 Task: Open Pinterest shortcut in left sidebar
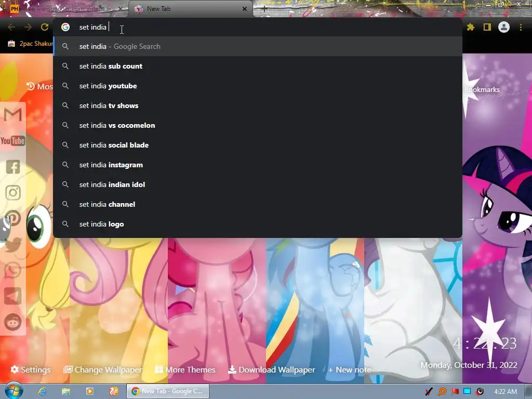coord(13,218)
